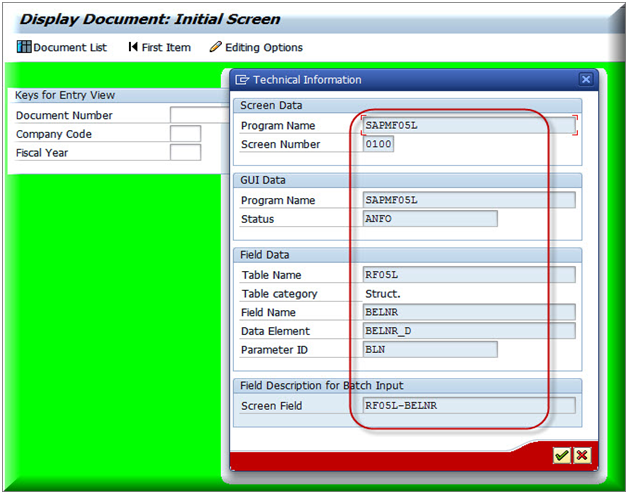This screenshot has height=494, width=628.
Task: Click the Fiscal Year label
Action: [x=42, y=153]
